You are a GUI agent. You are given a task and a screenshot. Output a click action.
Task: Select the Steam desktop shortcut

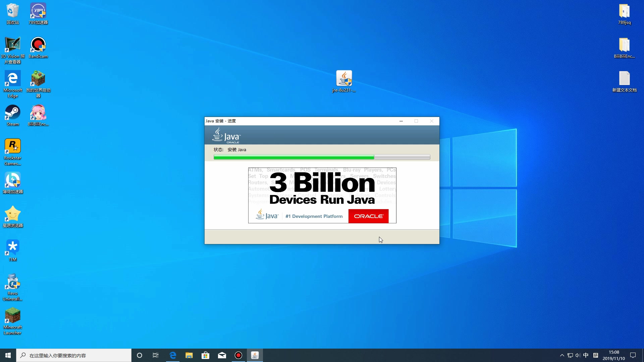coord(13,115)
